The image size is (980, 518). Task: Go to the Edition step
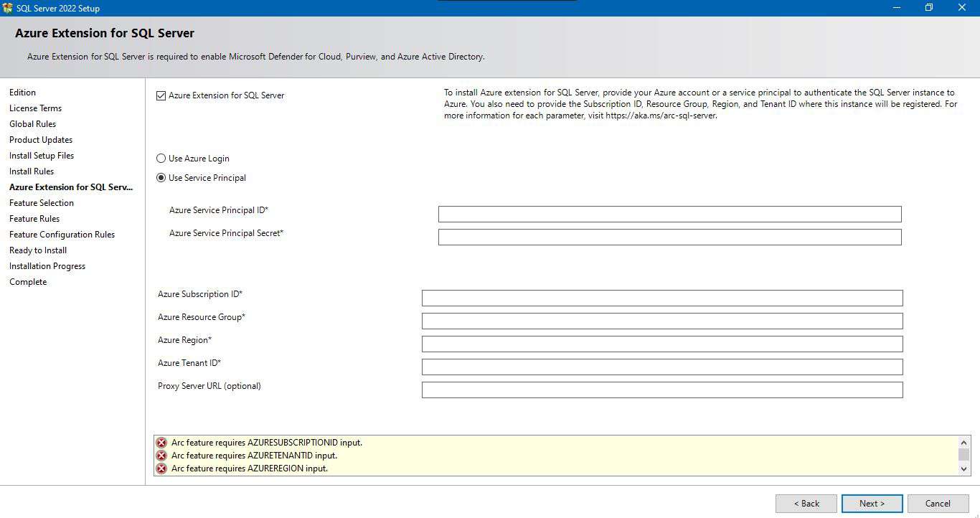point(22,93)
